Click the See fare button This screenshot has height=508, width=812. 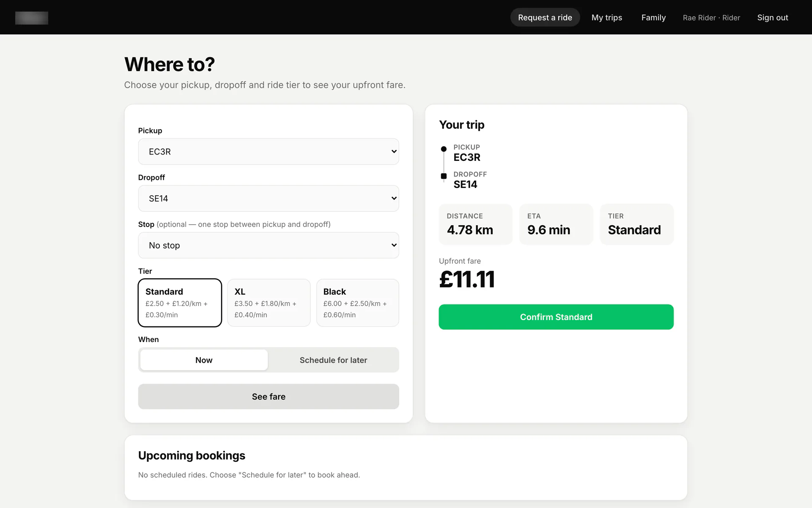[x=269, y=397]
